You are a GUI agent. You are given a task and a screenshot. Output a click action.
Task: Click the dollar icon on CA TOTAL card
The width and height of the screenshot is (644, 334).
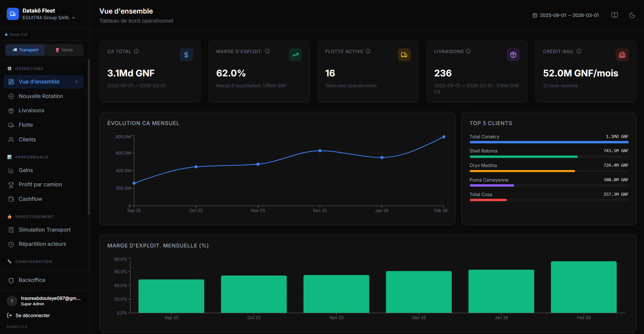coord(186,54)
